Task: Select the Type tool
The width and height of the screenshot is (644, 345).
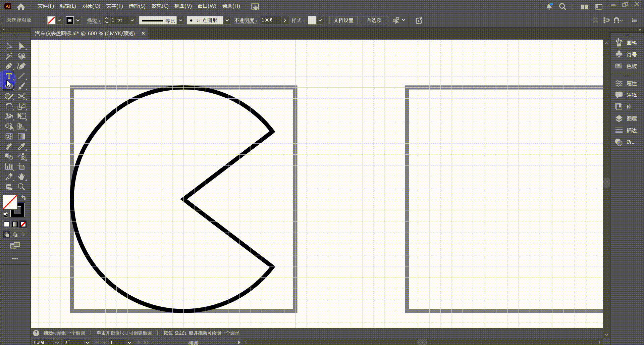Action: 9,76
